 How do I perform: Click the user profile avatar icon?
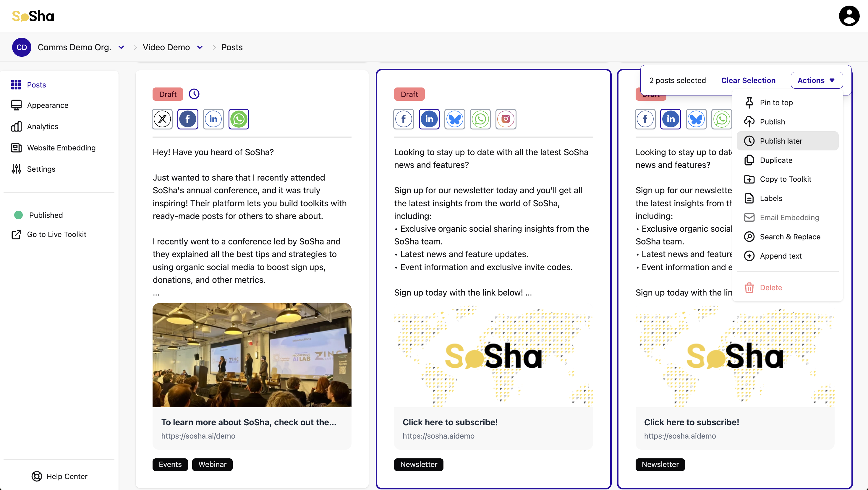849,16
